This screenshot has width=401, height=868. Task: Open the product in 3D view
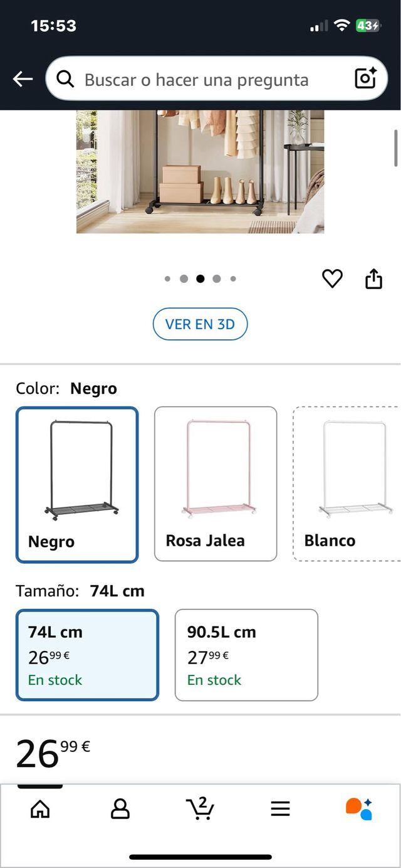200,324
